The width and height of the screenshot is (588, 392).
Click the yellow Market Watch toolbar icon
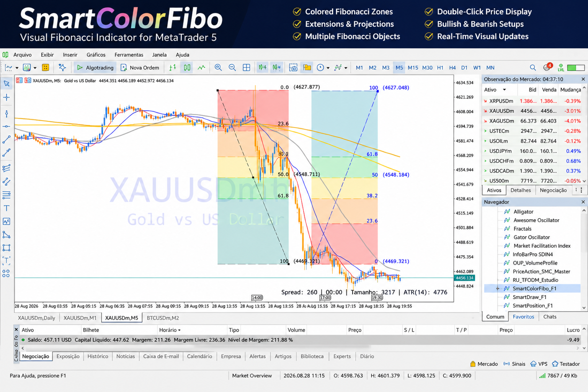[x=46, y=68]
